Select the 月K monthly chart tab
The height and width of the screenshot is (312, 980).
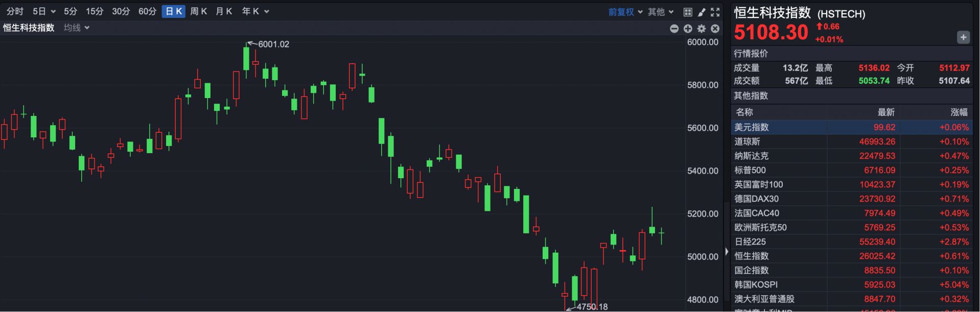click(224, 11)
